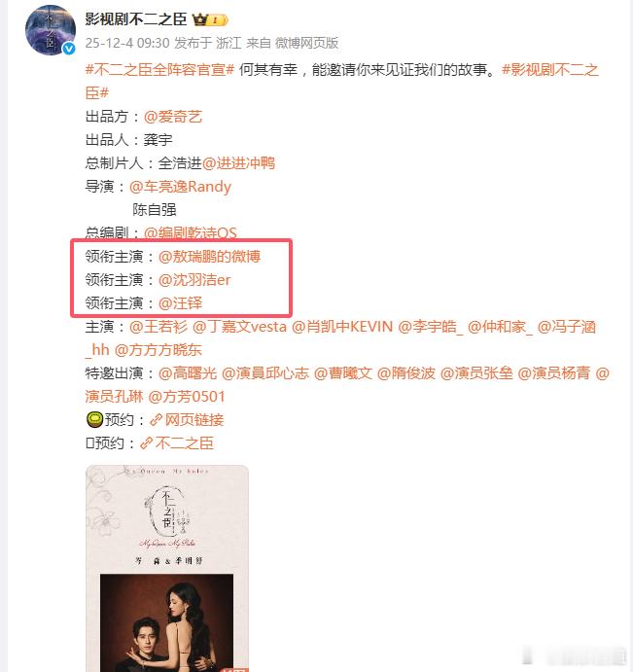The width and height of the screenshot is (633, 672).
Task: Open @丁嘉文vesta mention
Action: [239, 327]
